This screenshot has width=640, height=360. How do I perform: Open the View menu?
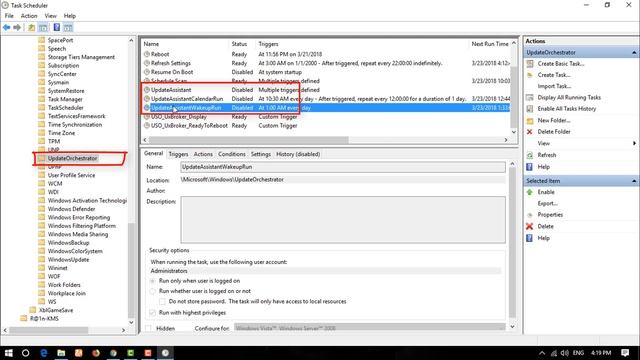pyautogui.click(x=51, y=16)
